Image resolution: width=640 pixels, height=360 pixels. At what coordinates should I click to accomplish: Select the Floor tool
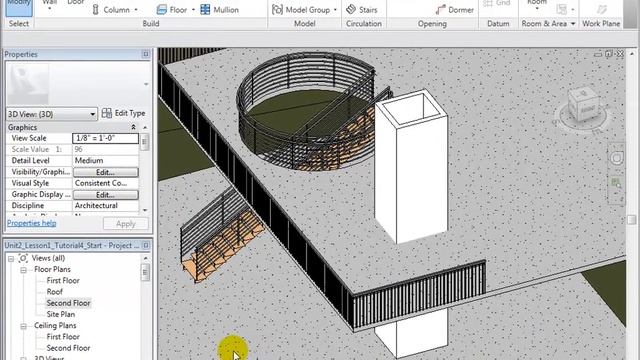172,9
